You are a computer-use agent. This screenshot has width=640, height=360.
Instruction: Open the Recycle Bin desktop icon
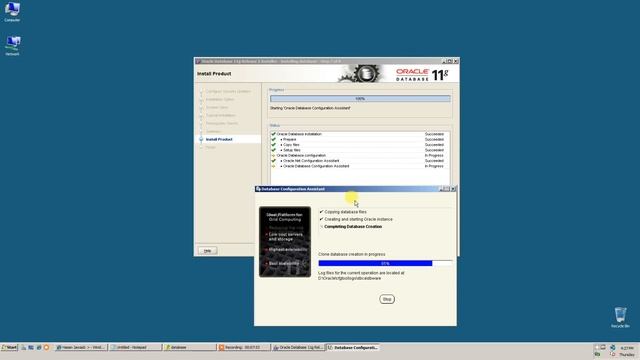pos(620,317)
